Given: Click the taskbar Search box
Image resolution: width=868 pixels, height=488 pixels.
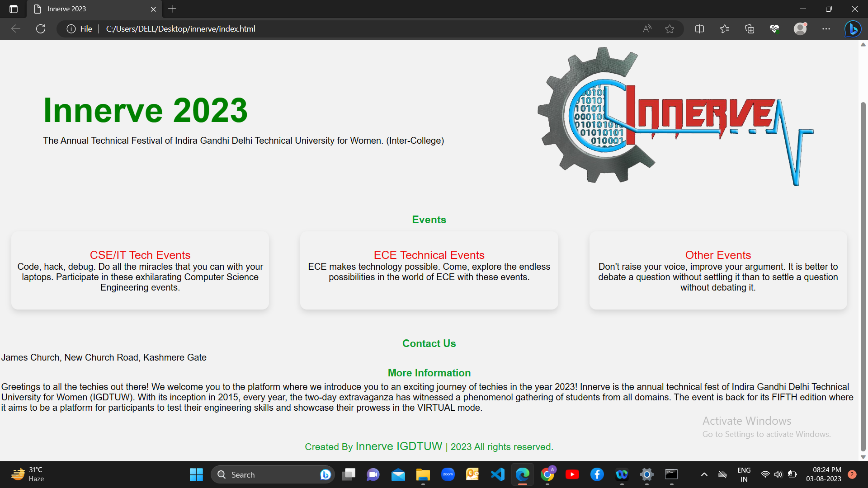Looking at the screenshot, I should click(x=271, y=474).
